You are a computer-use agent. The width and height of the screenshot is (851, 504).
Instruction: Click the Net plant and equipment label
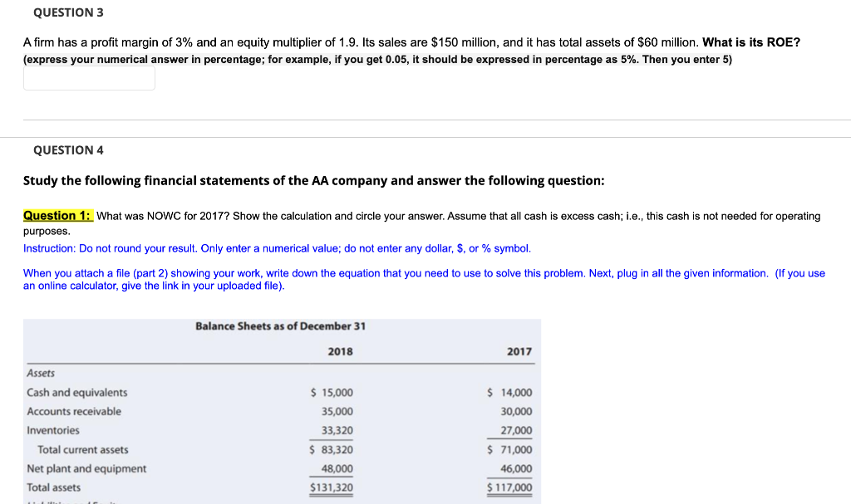(86, 468)
